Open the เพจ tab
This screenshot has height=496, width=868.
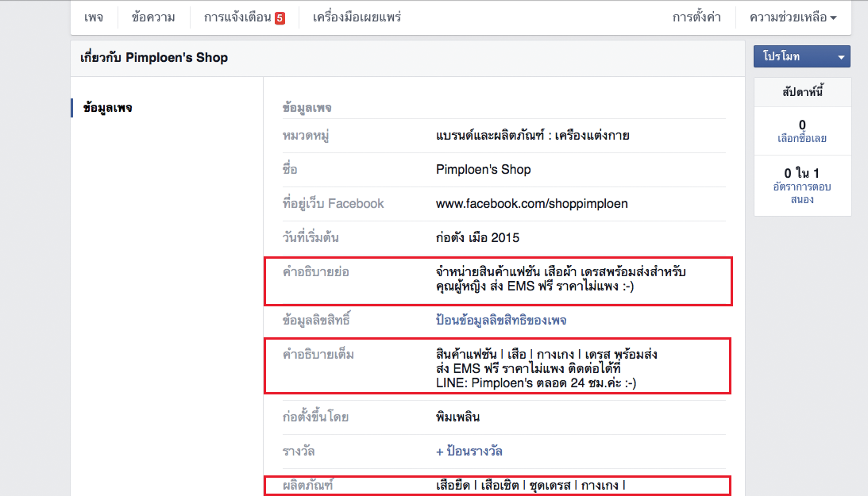(x=94, y=17)
